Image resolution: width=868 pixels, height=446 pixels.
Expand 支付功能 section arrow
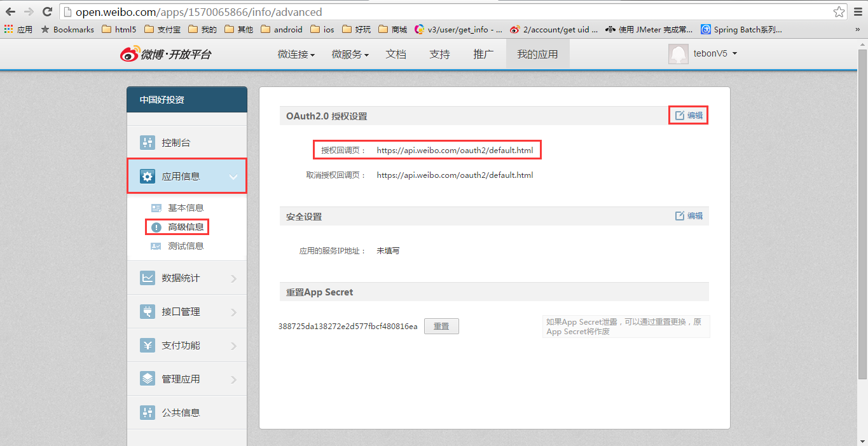pyautogui.click(x=233, y=346)
